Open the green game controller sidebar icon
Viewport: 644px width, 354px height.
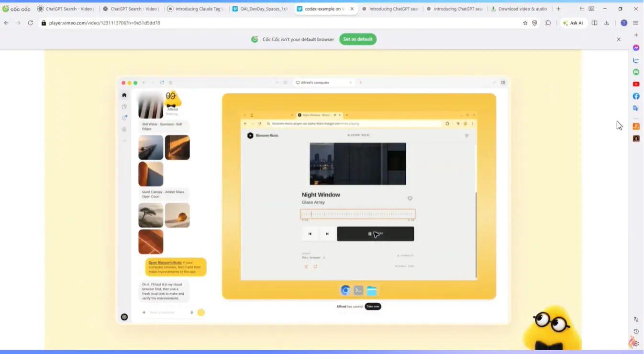coord(636,72)
